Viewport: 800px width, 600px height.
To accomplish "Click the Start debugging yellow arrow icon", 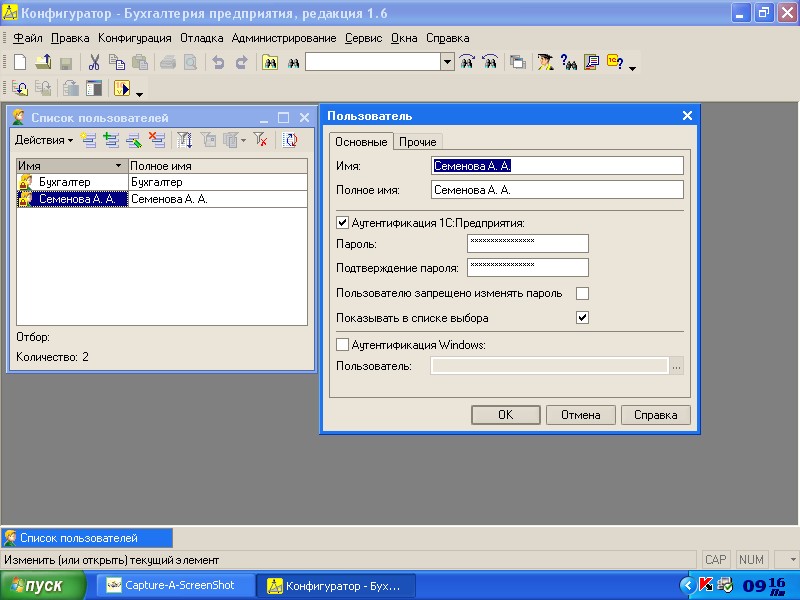I will tap(122, 89).
